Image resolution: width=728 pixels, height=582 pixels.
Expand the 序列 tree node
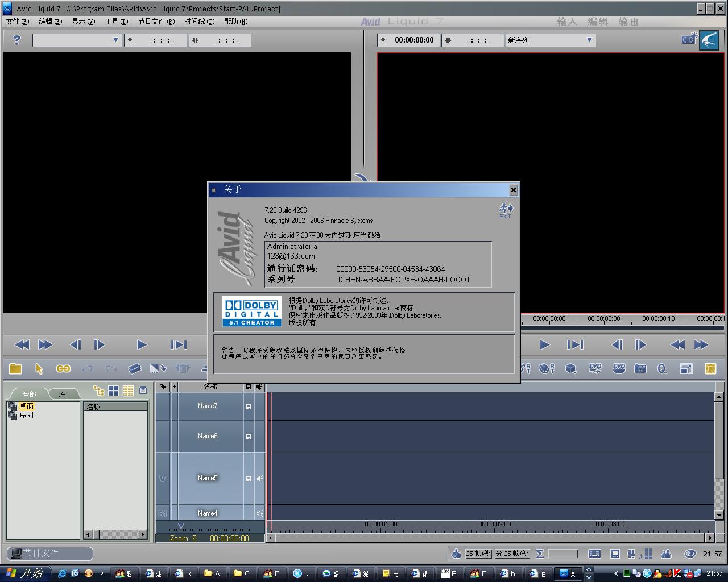pos(13,415)
